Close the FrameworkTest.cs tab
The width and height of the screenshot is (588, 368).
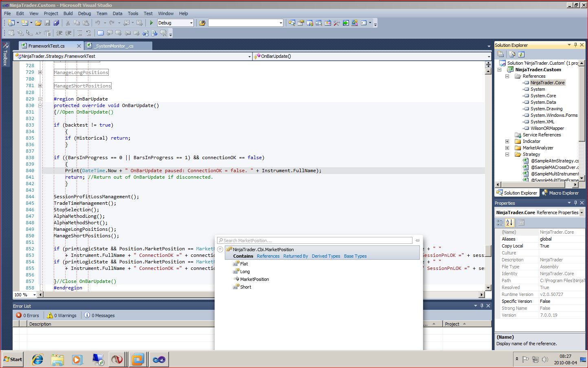pyautogui.click(x=79, y=46)
